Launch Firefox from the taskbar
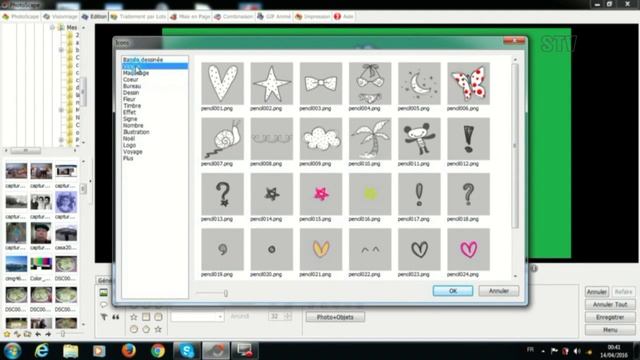This screenshot has width=640, height=360. pos(129,351)
